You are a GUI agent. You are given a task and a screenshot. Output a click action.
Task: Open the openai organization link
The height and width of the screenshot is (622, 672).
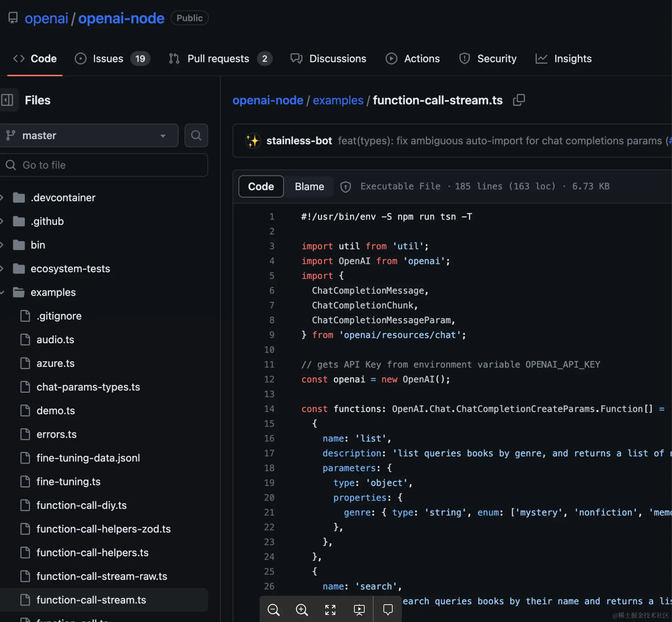pos(46,18)
